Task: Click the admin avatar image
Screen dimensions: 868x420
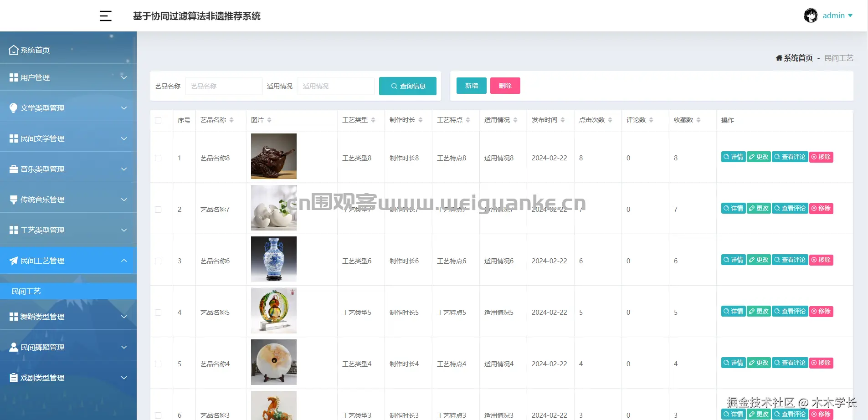Action: [811, 15]
